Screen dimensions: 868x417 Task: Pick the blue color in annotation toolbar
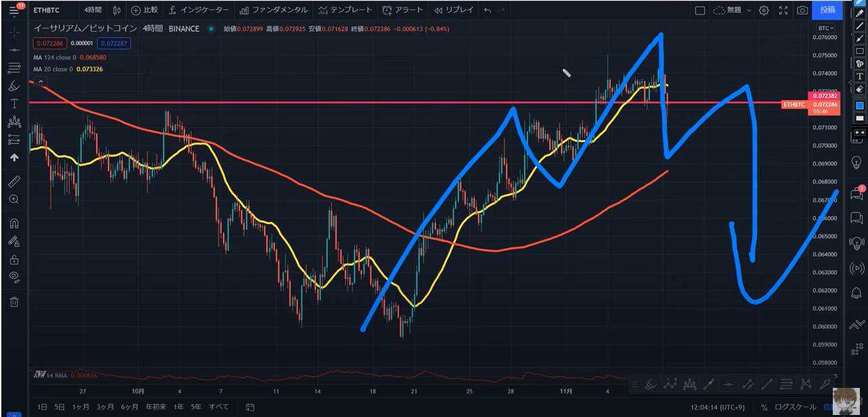860,106
